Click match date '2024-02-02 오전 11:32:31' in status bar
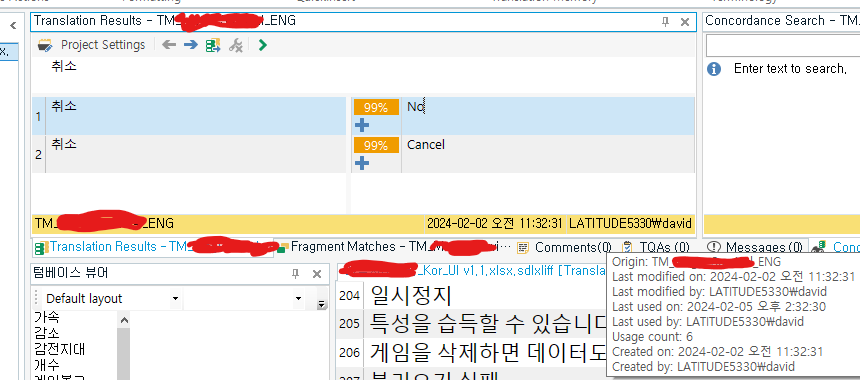 [x=495, y=223]
